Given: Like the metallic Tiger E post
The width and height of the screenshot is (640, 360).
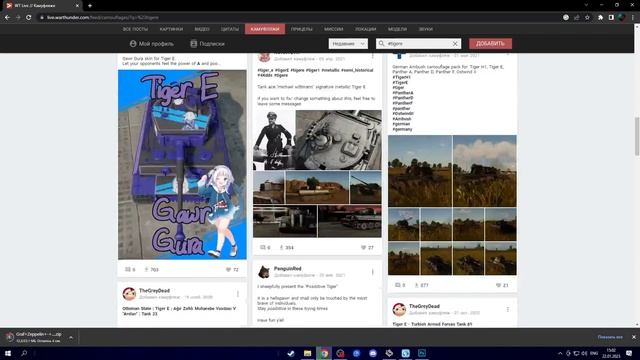Looking at the screenshot, I should coord(364,247).
